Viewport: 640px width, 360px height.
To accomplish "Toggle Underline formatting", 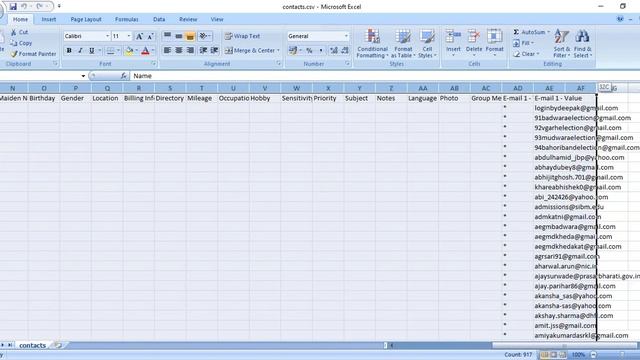I will [92, 51].
